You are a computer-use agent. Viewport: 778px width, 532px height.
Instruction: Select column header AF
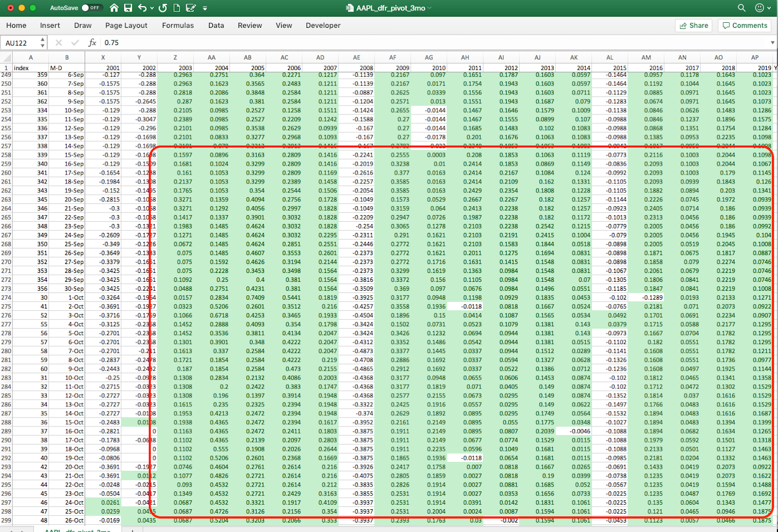point(393,57)
